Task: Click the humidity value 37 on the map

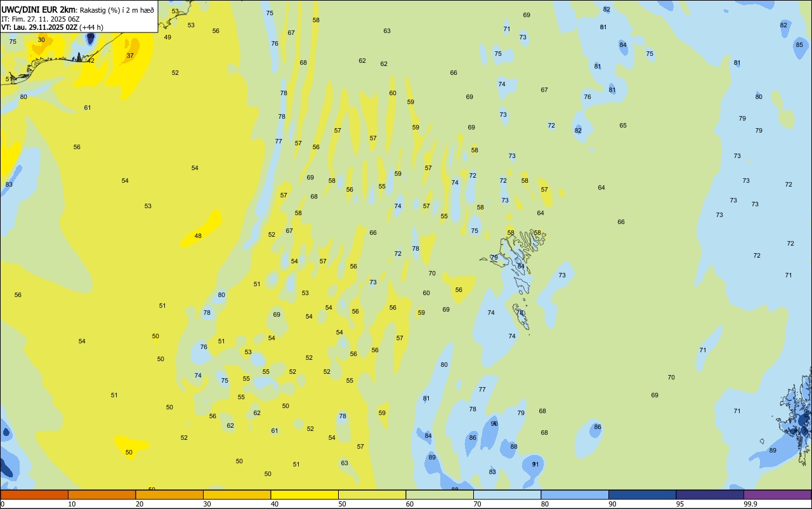Action: [x=130, y=55]
